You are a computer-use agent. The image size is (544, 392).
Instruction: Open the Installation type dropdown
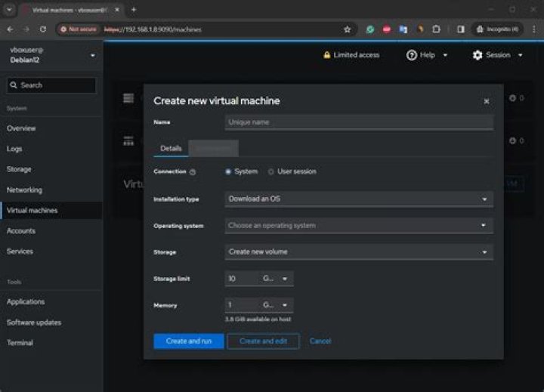[x=359, y=199]
